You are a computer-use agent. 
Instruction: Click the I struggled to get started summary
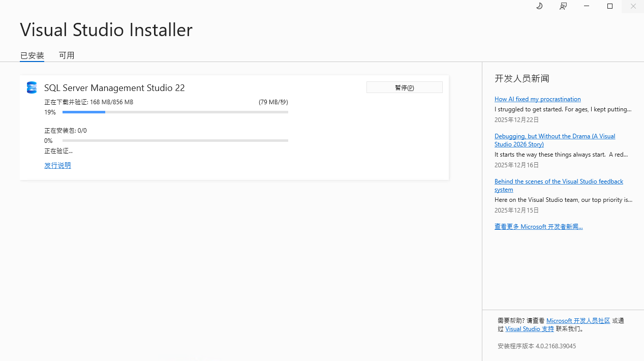(x=563, y=109)
